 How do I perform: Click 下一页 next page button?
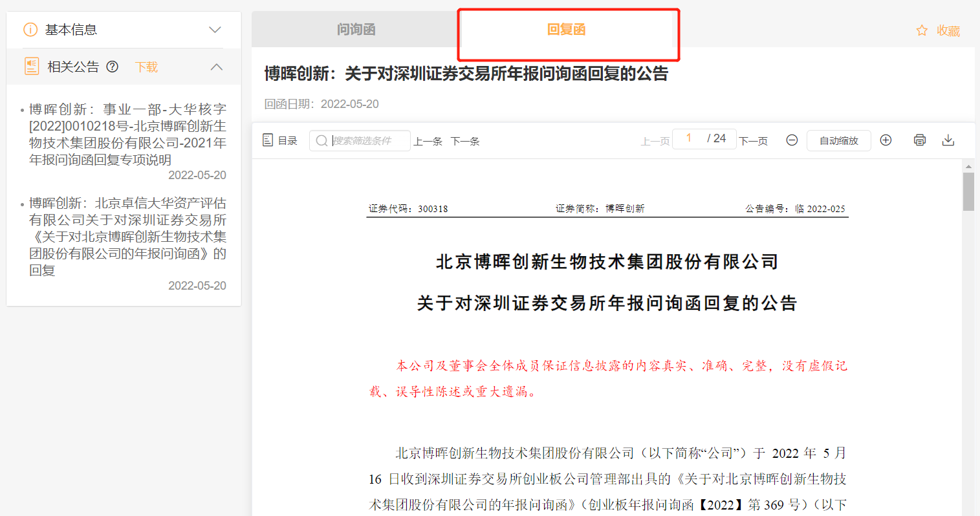tap(753, 141)
